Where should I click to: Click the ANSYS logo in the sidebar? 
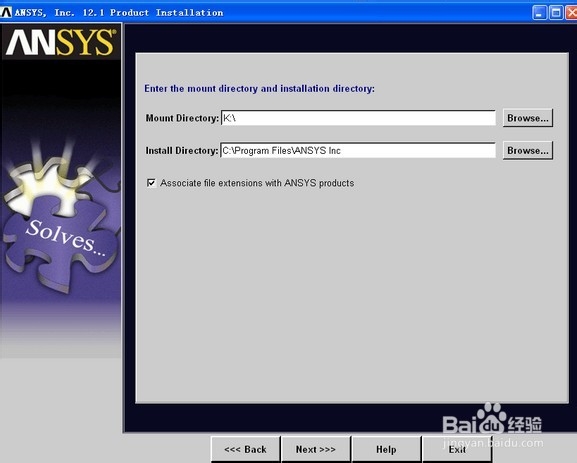[61, 42]
